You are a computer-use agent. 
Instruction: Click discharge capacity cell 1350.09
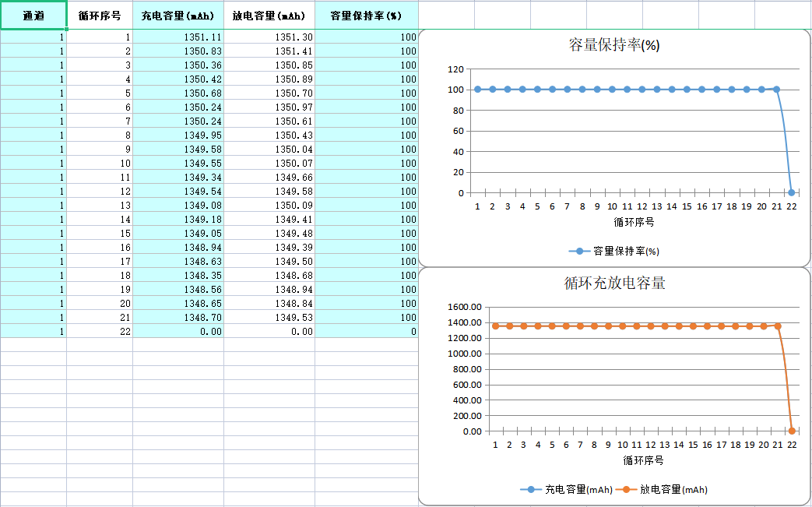click(269, 205)
